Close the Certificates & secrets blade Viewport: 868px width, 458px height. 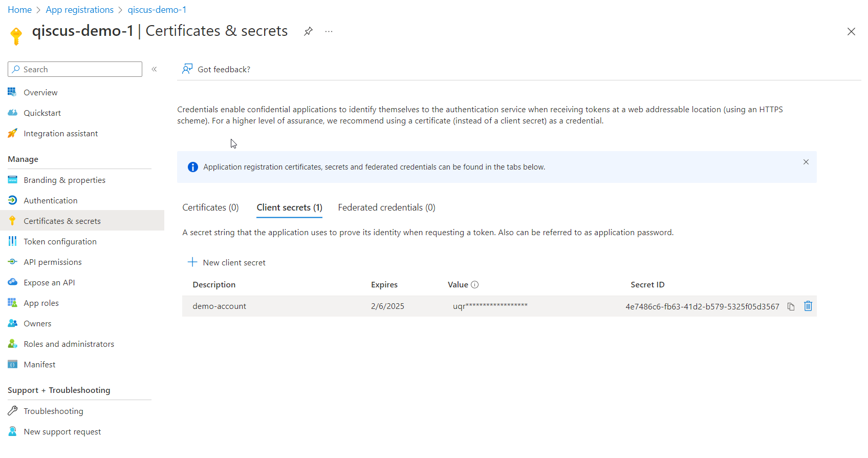pos(851,32)
